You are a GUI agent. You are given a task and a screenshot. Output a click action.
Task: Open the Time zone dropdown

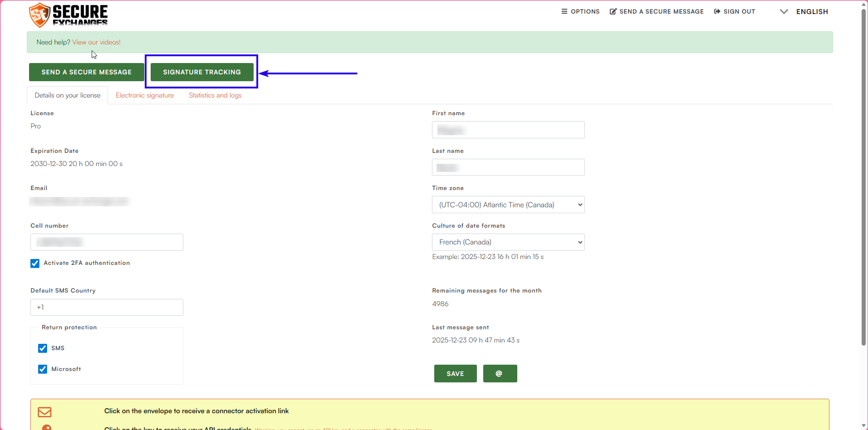[x=508, y=205]
